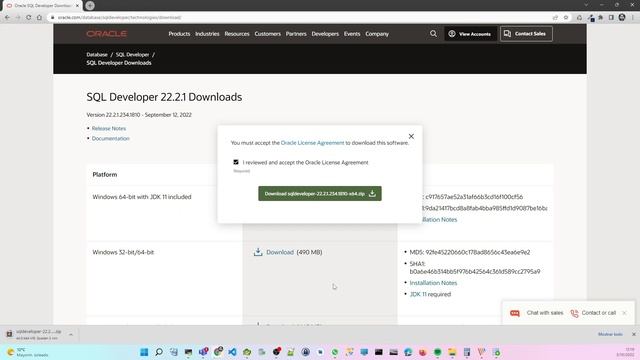
Task: Click the Oracle logo
Action: pos(107,34)
